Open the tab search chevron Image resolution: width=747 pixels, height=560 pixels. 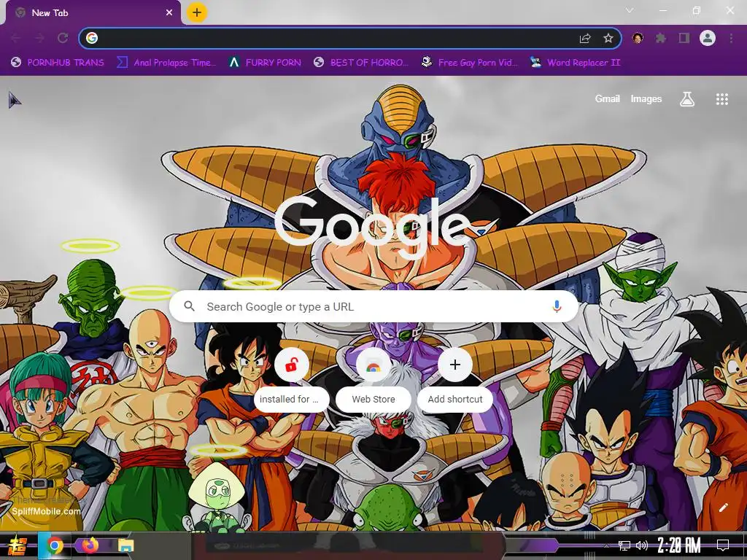(x=630, y=10)
